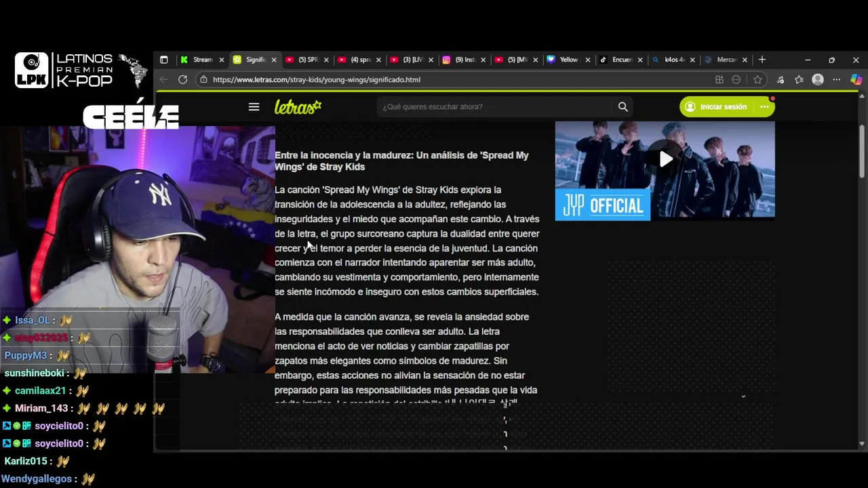This screenshot has height=488, width=868.
Task: Open the split screen icon
Action: [719, 79]
